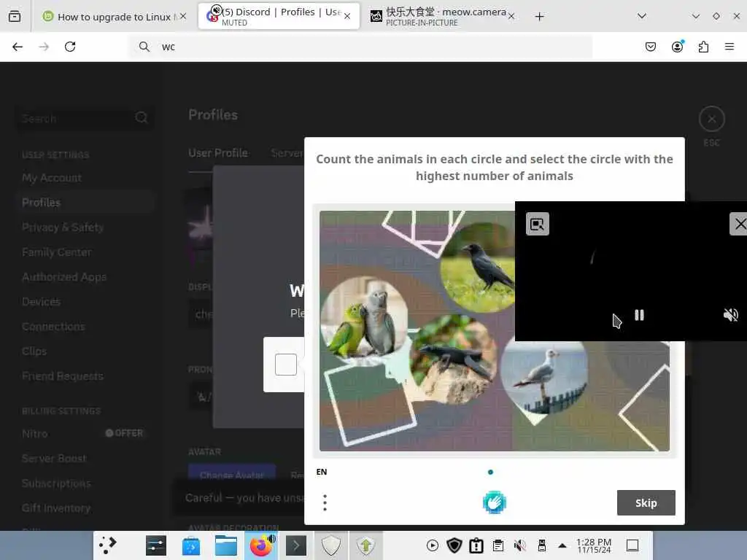Select the circle with two parrots
The height and width of the screenshot is (560, 747).
pos(364,320)
